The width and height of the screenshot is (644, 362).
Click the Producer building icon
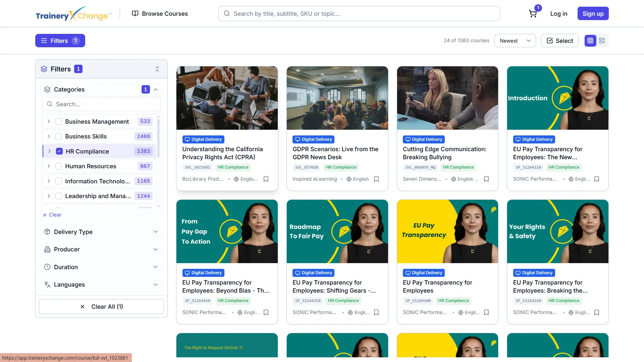47,249
